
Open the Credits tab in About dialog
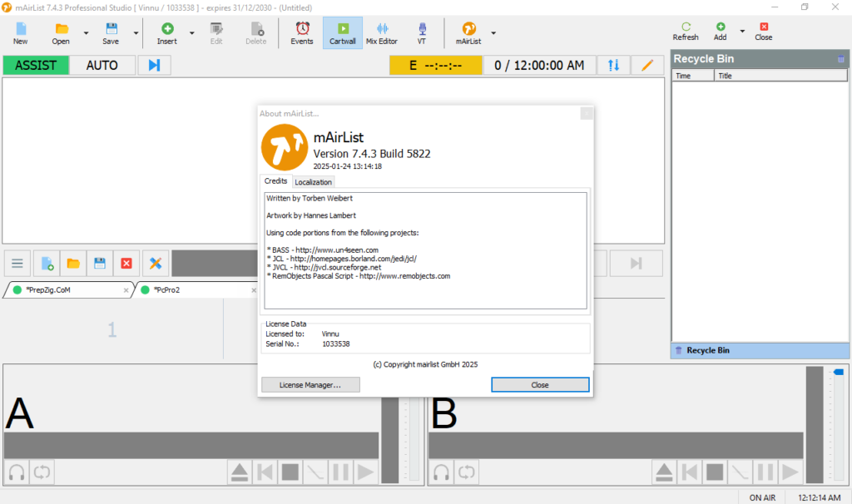[x=275, y=181]
